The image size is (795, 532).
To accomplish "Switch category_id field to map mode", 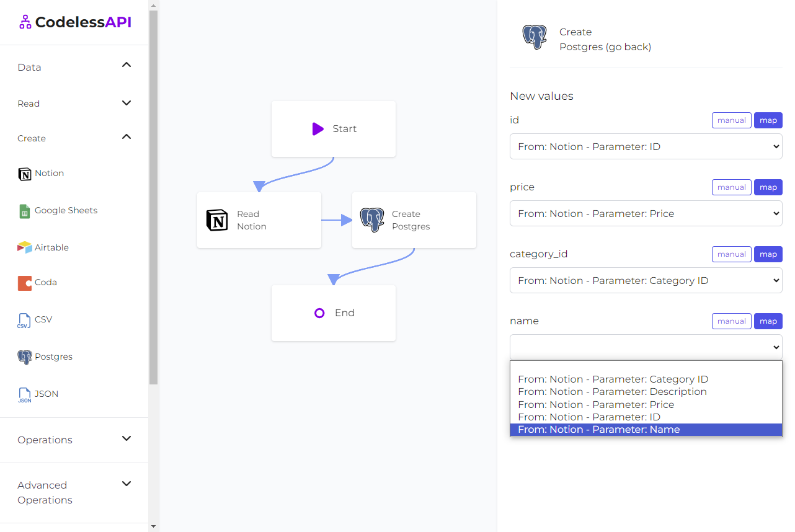I will tap(768, 254).
